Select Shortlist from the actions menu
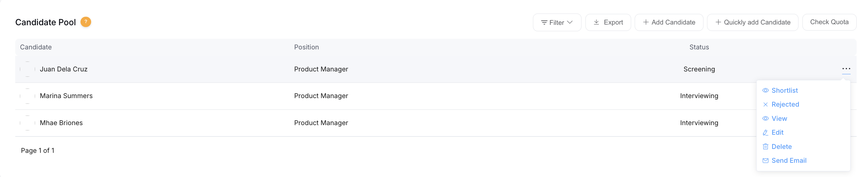The height and width of the screenshot is (177, 868). [x=784, y=91]
